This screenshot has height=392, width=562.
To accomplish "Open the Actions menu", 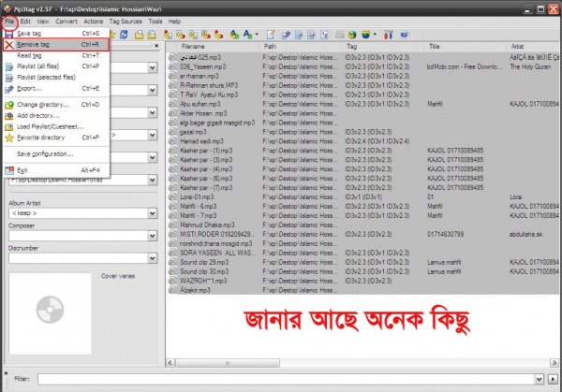I will (93, 22).
